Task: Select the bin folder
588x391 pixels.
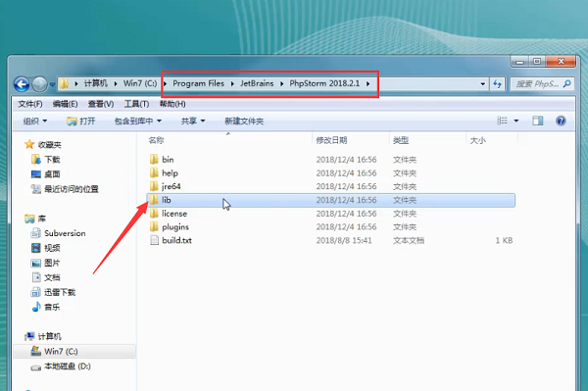Action: (x=331, y=160)
